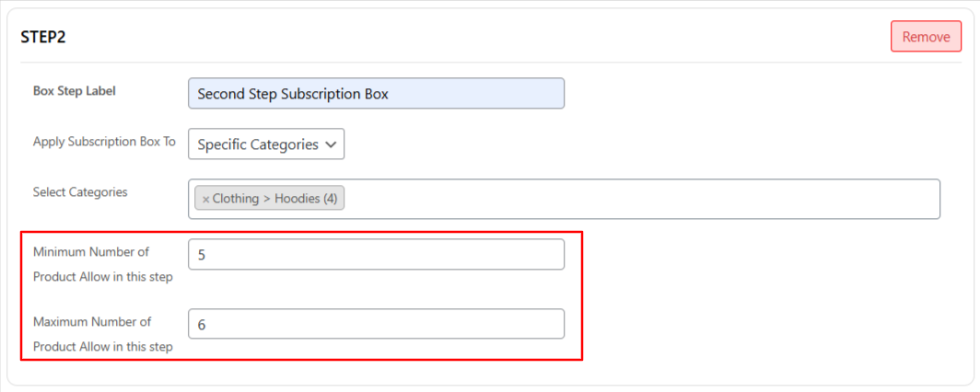Click the value 5 in minimum field

click(202, 255)
